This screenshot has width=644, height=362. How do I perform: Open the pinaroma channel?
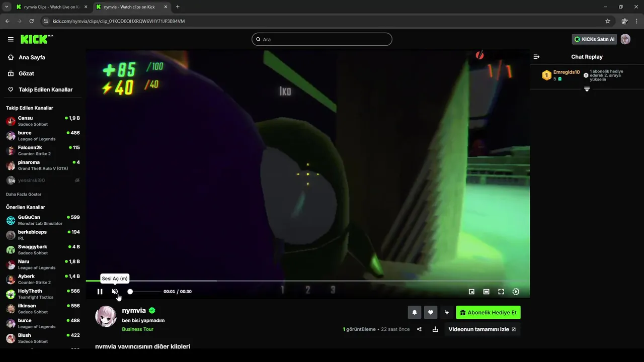click(43, 165)
